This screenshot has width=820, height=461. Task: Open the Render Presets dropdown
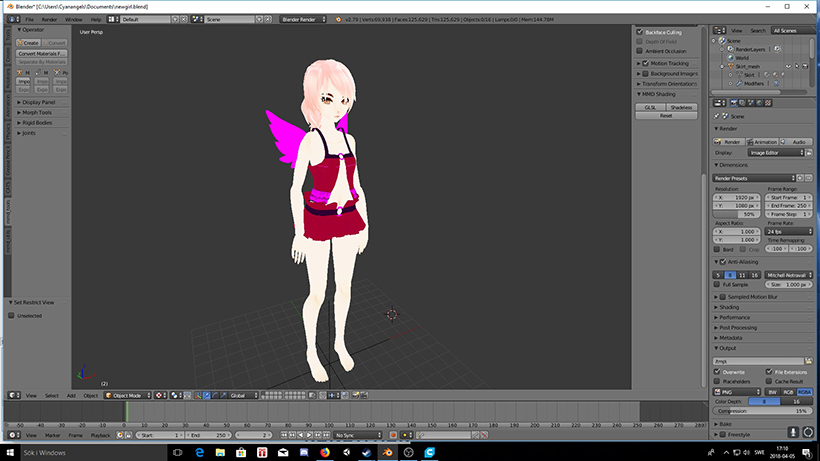(754, 178)
